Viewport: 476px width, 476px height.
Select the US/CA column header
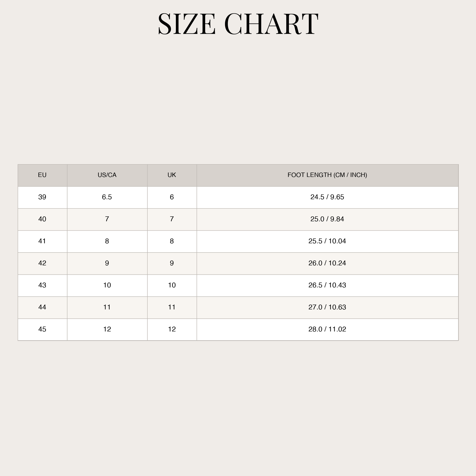107,175
